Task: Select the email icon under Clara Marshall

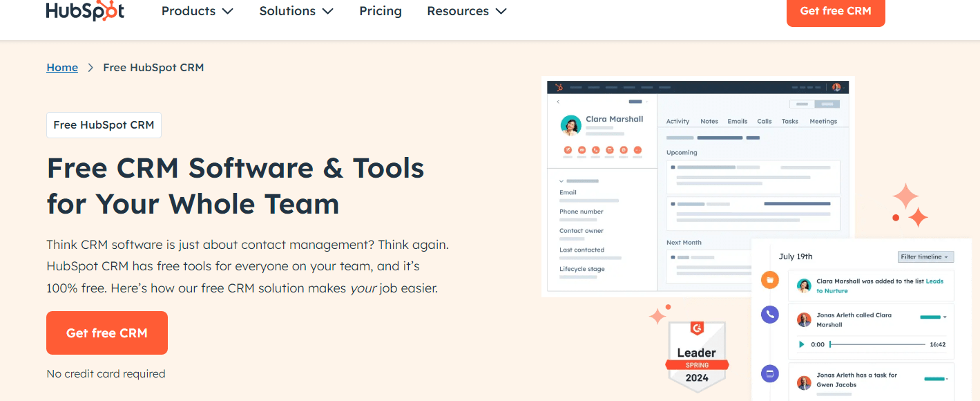Action: click(582, 150)
